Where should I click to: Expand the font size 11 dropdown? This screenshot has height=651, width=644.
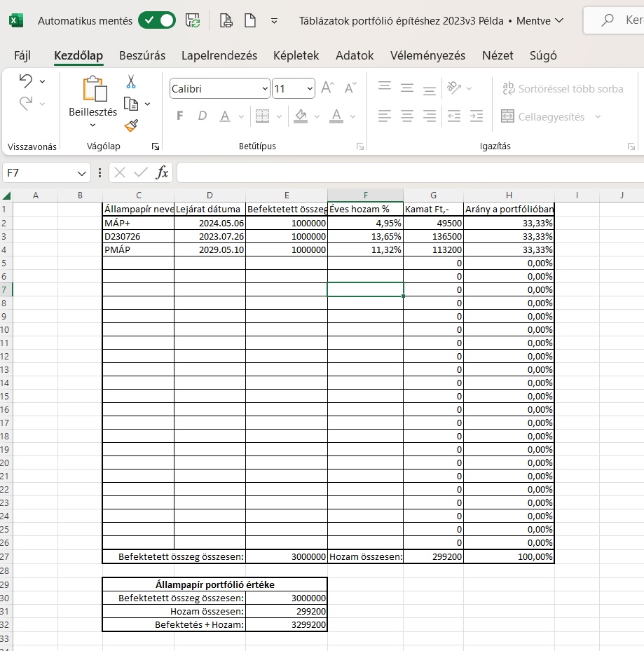(x=309, y=88)
